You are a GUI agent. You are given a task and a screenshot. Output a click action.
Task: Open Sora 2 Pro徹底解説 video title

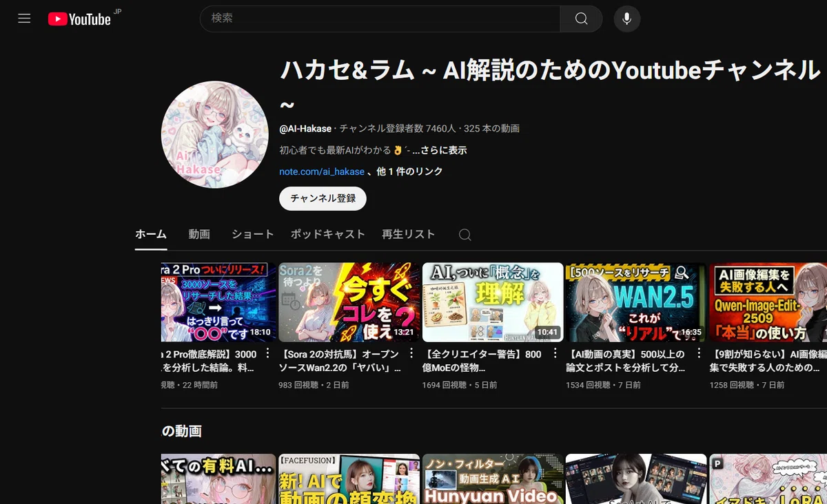click(x=209, y=361)
